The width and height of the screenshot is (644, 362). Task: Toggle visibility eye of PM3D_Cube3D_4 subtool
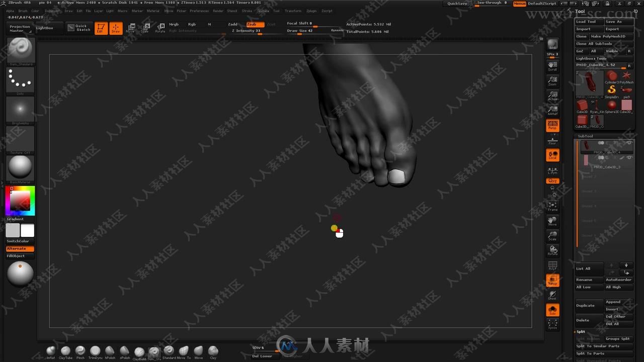(629, 143)
